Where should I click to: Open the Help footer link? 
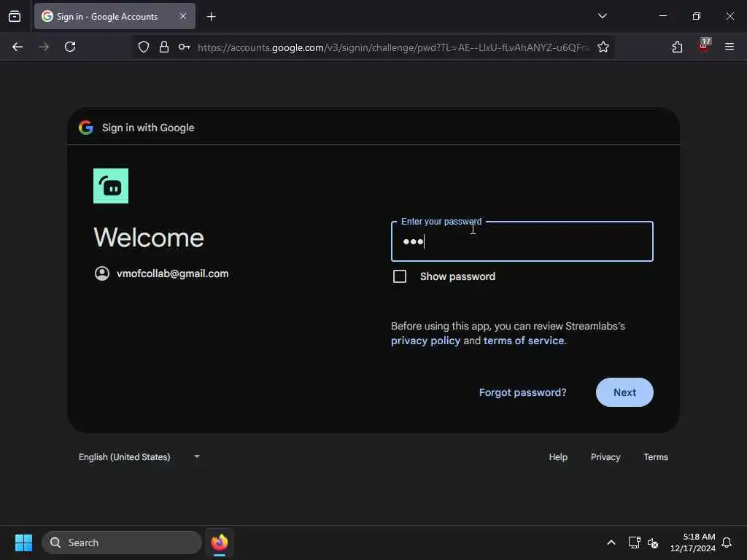[x=558, y=457]
